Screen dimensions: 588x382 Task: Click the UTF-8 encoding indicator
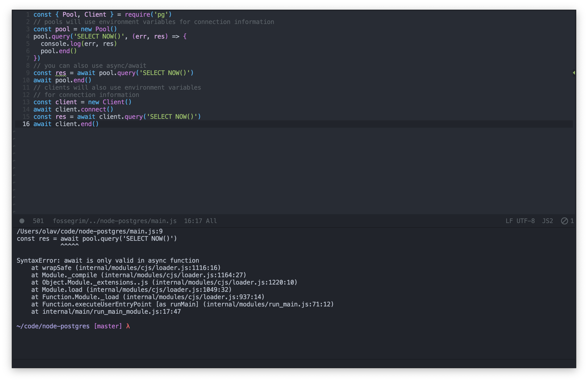click(x=525, y=221)
